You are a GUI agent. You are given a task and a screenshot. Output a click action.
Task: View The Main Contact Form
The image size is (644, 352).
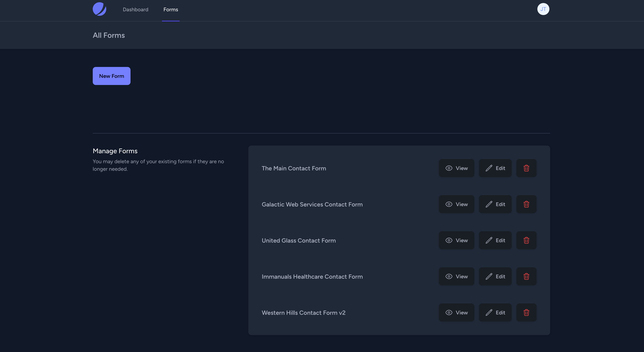point(456,168)
